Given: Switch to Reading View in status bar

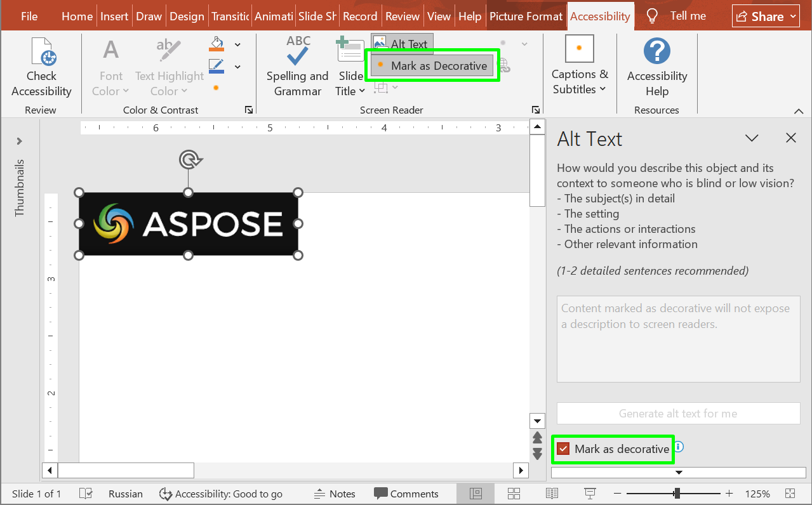Looking at the screenshot, I should 552,494.
